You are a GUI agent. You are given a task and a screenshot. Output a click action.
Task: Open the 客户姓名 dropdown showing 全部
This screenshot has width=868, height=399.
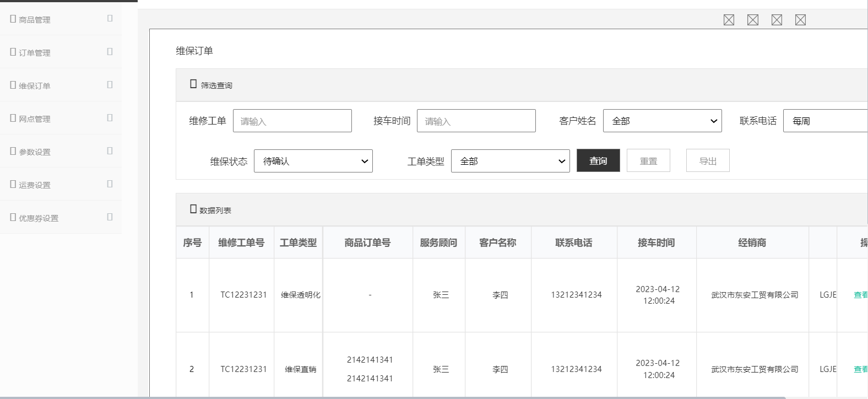click(663, 121)
